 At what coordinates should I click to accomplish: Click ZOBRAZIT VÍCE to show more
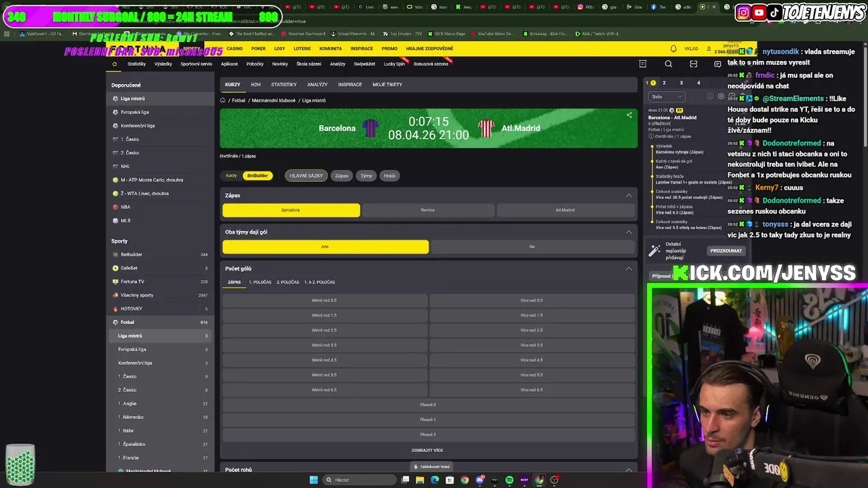click(427, 450)
